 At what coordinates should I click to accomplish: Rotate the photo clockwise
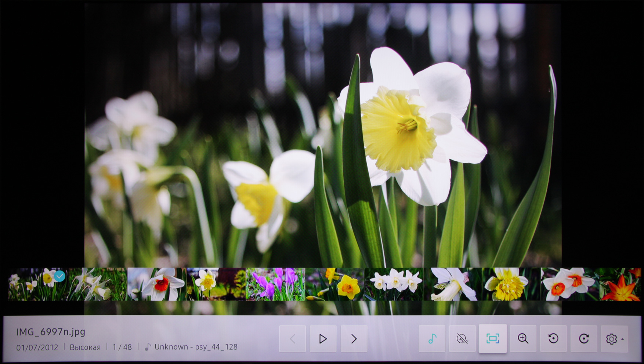(584, 339)
